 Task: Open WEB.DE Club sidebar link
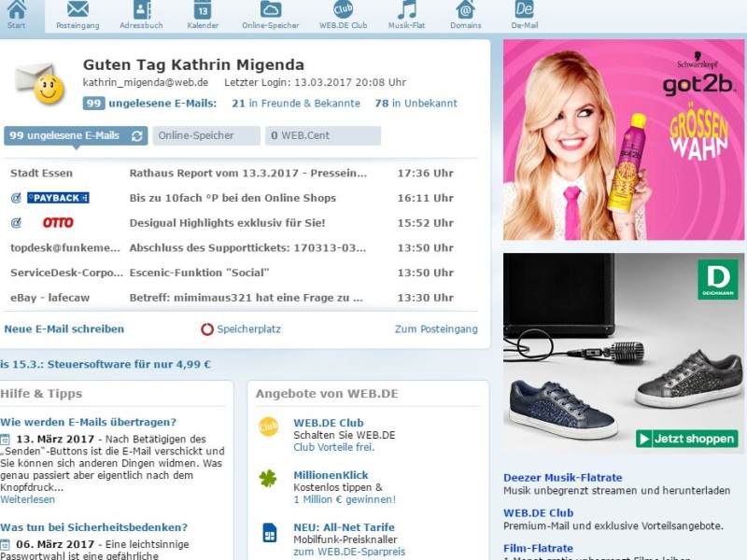coord(539,512)
